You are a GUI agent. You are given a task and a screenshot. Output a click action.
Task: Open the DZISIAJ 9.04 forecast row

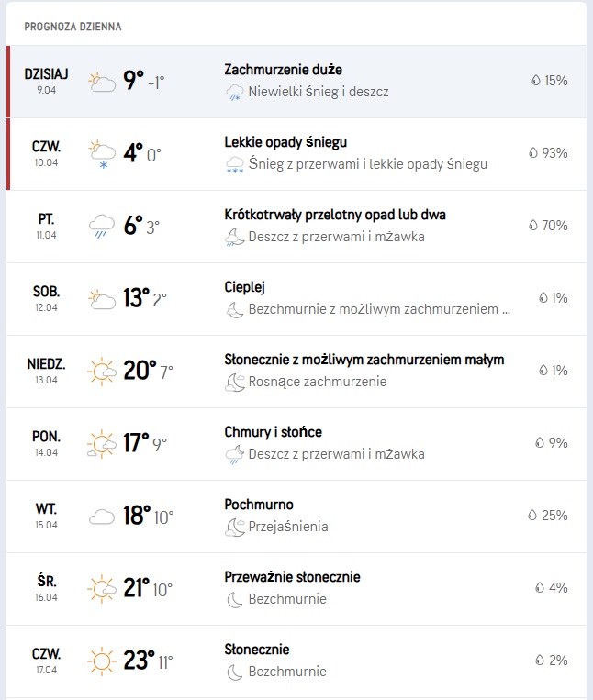pyautogui.click(x=296, y=81)
